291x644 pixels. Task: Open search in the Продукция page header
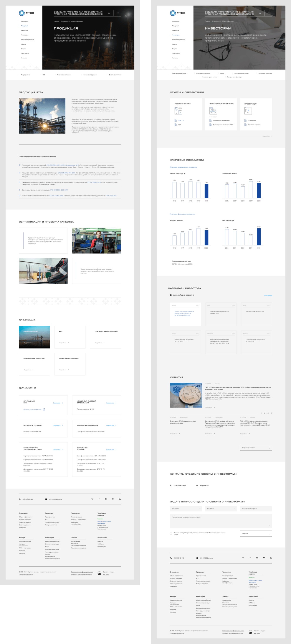(118, 13)
